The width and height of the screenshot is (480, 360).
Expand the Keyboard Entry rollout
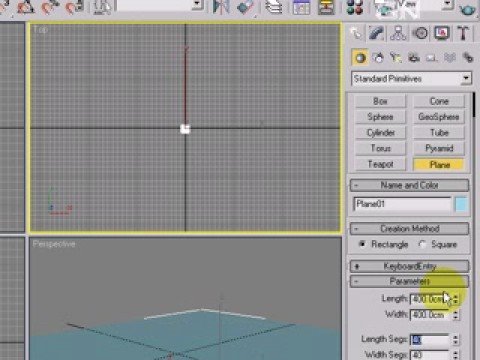[409, 266]
